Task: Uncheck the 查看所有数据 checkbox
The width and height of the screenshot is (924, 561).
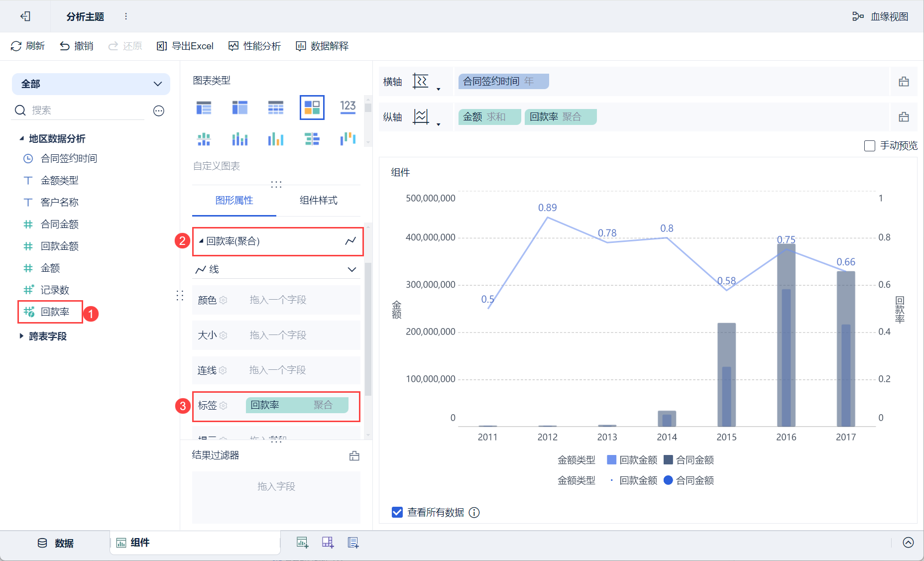Action: [397, 512]
